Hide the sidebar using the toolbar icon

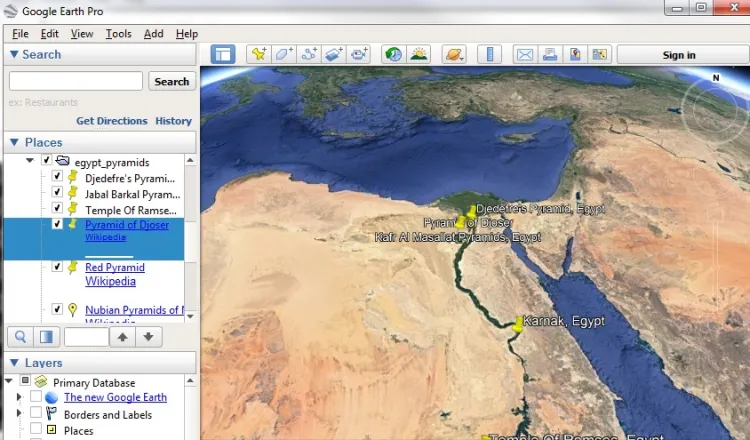pos(223,54)
